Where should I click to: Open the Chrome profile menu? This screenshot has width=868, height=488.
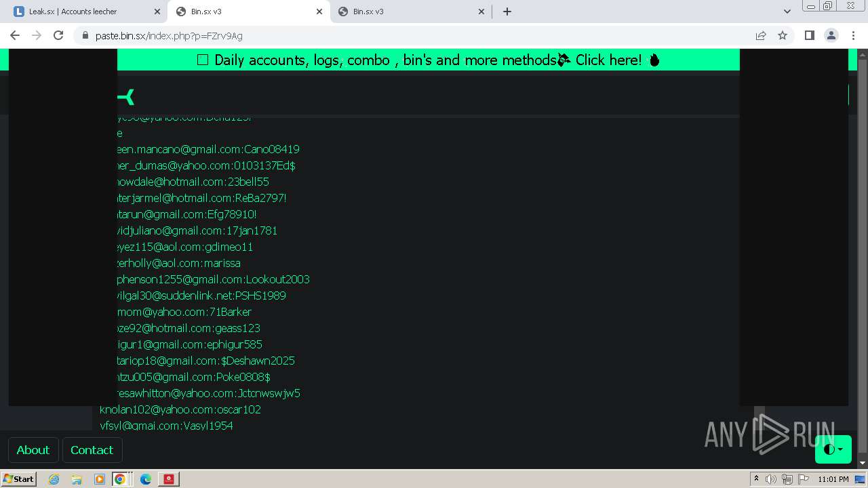(831, 35)
